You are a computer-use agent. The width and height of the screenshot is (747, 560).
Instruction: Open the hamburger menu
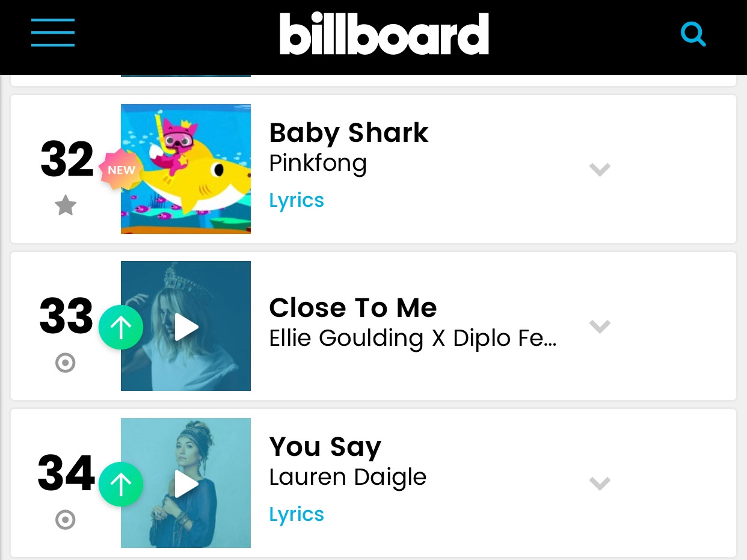pos(53,33)
